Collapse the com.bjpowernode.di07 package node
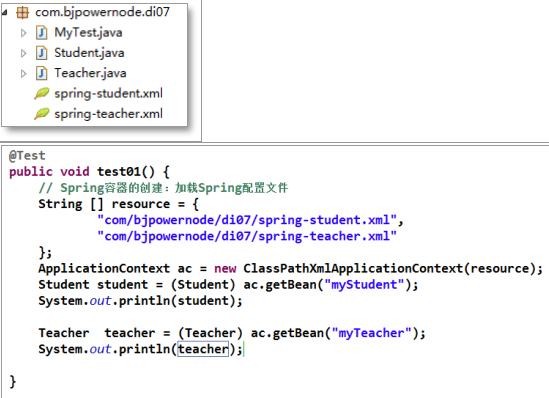Screen dimensions: 549x398 click(4, 13)
